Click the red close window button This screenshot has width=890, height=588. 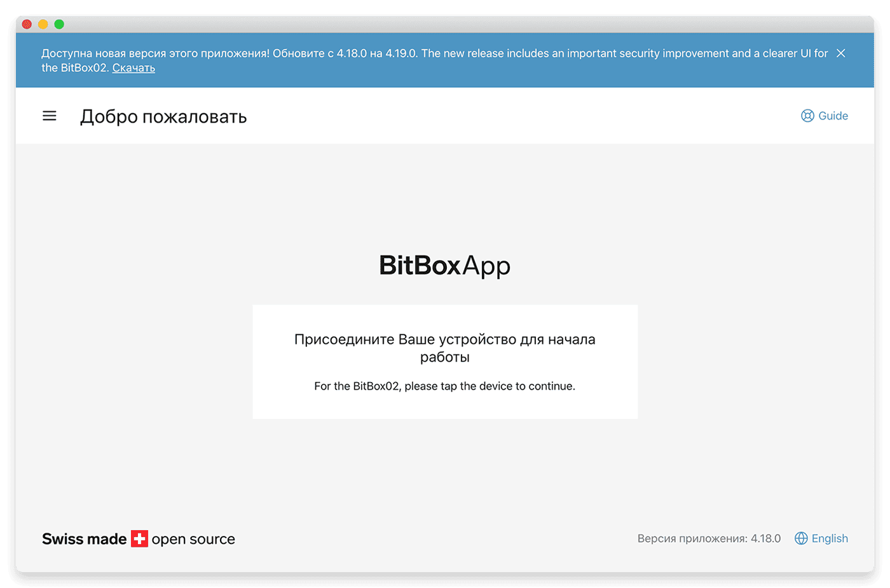point(27,24)
